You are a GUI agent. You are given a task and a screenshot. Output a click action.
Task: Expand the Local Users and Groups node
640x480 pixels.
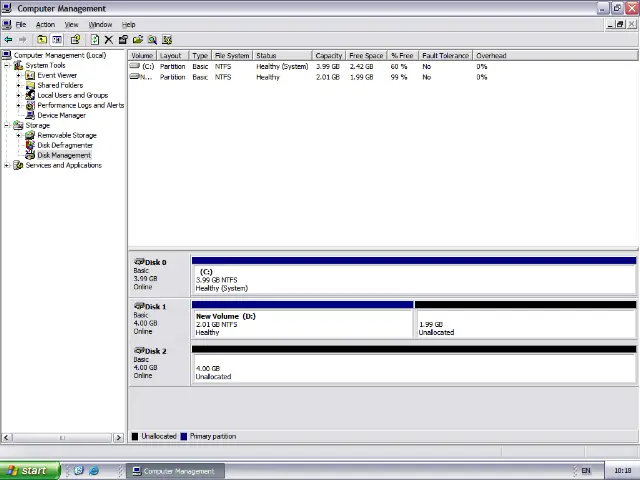18,95
